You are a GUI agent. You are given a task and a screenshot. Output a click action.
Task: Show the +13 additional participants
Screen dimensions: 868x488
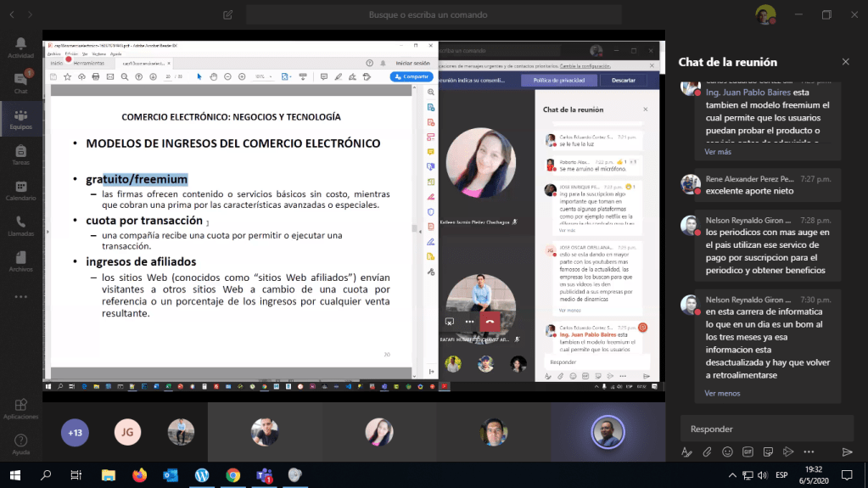76,433
